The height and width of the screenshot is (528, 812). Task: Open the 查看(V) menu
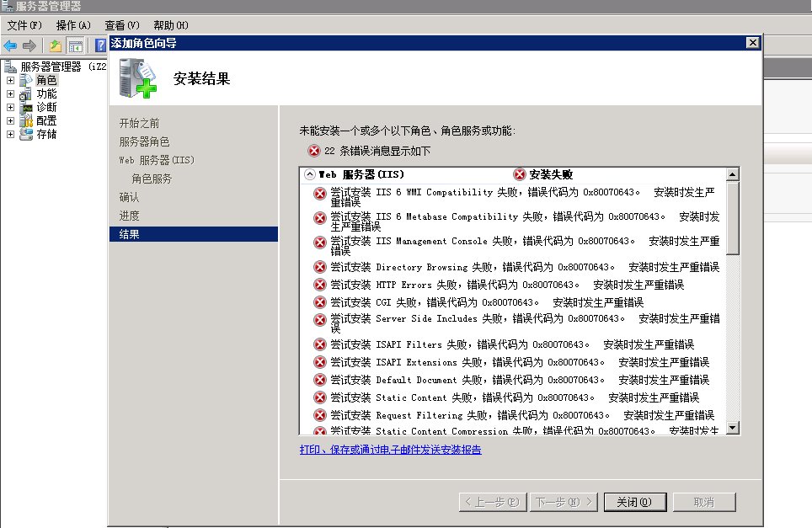coord(120,24)
